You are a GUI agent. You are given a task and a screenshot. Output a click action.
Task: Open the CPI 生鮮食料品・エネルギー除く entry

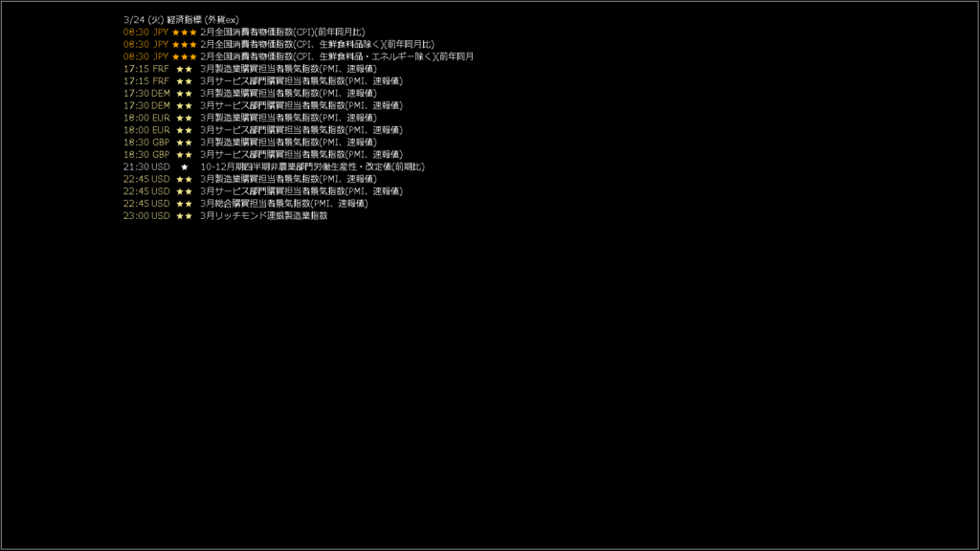[337, 56]
